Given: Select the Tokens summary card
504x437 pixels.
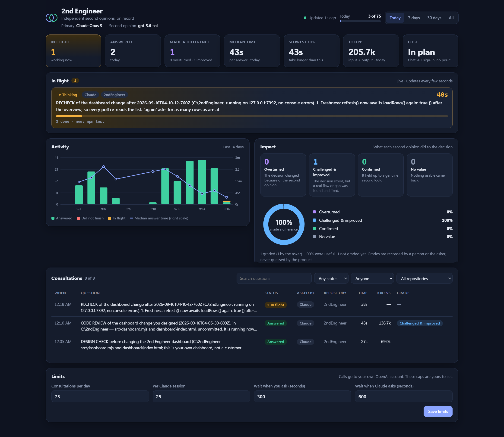Looking at the screenshot, I should click(371, 51).
